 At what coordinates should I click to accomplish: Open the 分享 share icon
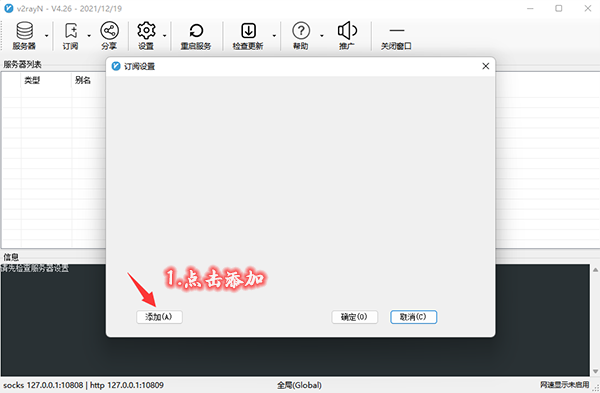pos(109,36)
